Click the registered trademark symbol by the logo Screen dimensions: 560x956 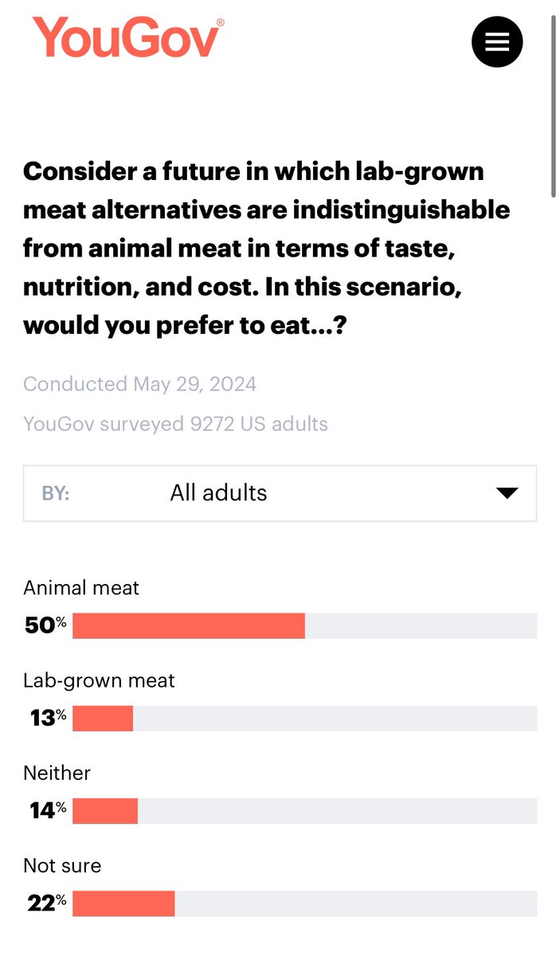pyautogui.click(x=221, y=22)
